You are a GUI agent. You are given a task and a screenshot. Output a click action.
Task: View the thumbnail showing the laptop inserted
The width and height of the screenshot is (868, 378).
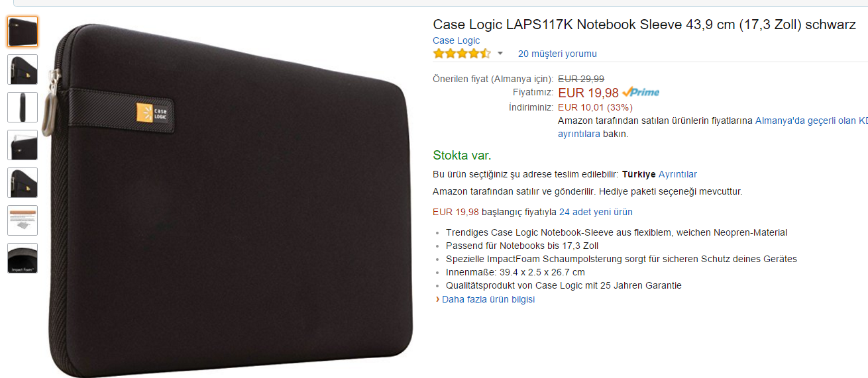(x=23, y=145)
